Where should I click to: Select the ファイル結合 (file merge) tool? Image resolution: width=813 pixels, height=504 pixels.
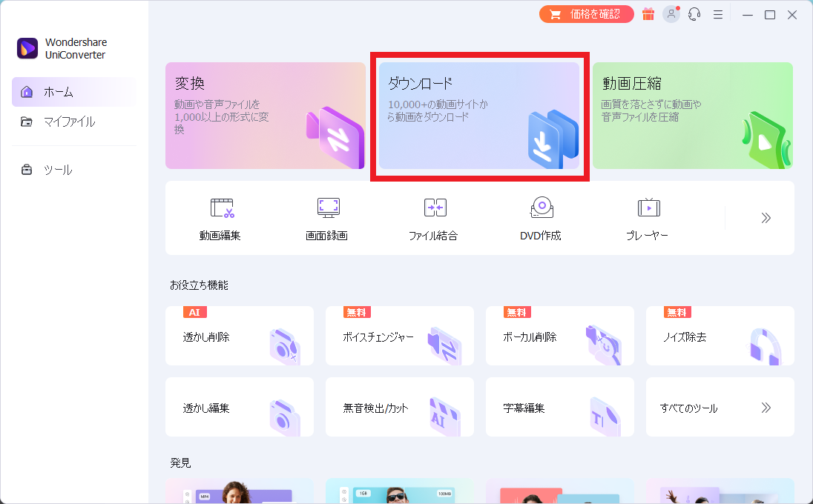point(434,218)
